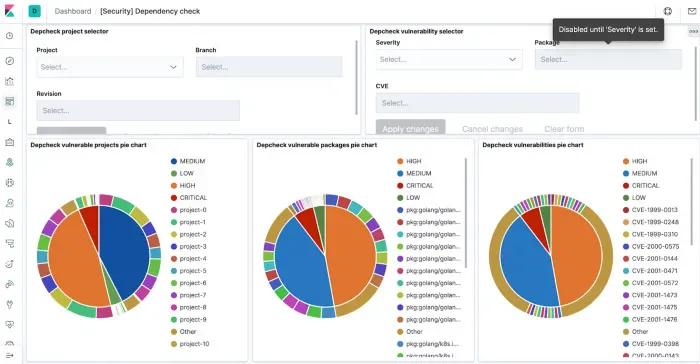Click the vulnerabilities pie chart legend scrollbar
700x364 pixels.
(692, 201)
